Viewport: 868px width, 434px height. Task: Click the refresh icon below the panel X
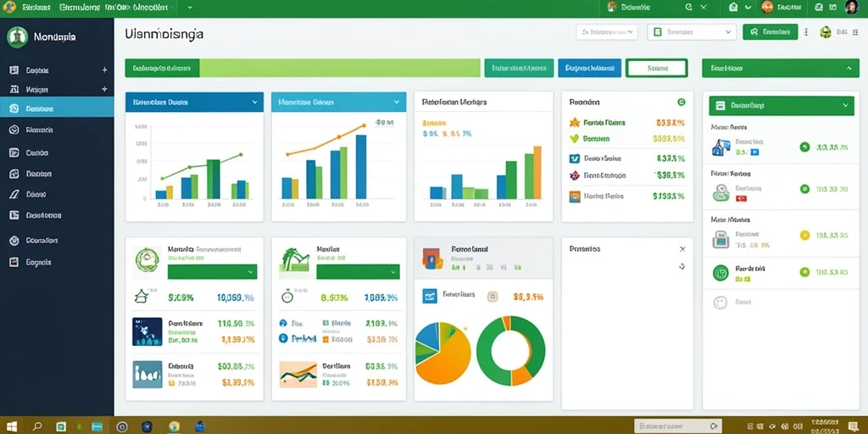682,266
